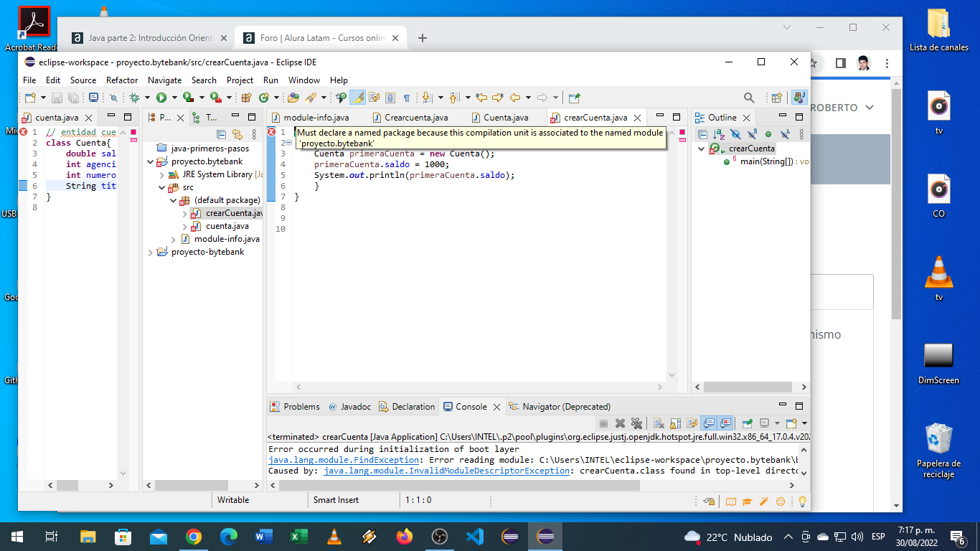Viewport: 980px width, 551px height.
Task: Close the Console view tab
Action: tap(495, 407)
